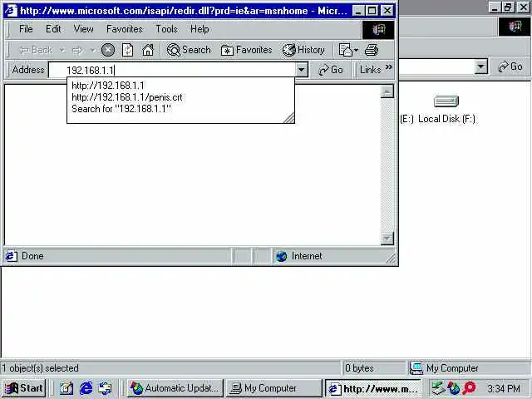The height and width of the screenshot is (399, 532).
Task: Open the Favorites menu
Action: [x=124, y=29]
